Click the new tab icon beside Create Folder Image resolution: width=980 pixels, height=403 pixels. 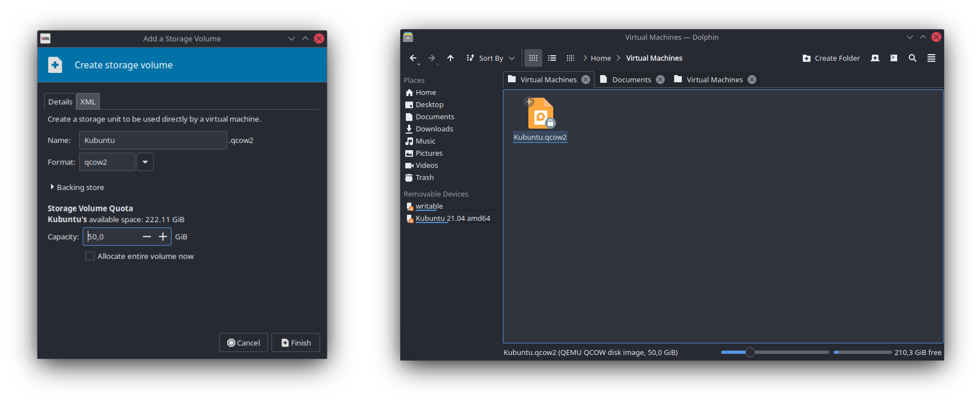pos(875,58)
